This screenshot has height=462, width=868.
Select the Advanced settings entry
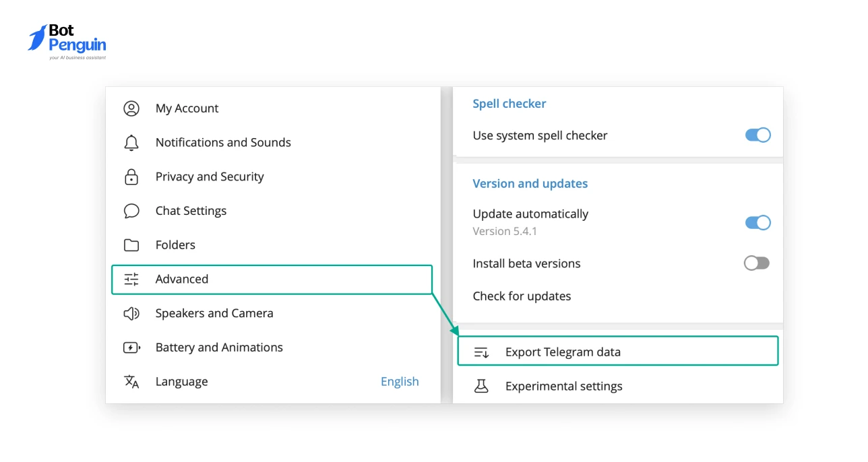(272, 279)
